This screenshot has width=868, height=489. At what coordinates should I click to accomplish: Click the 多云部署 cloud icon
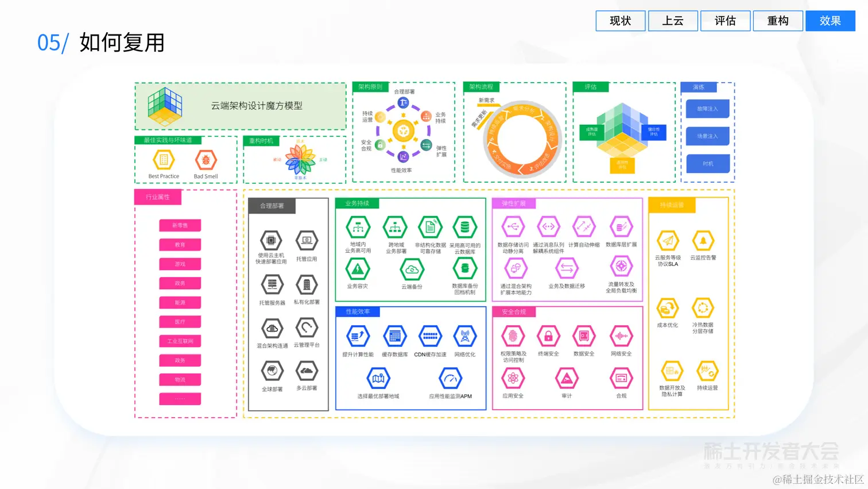[x=307, y=371]
